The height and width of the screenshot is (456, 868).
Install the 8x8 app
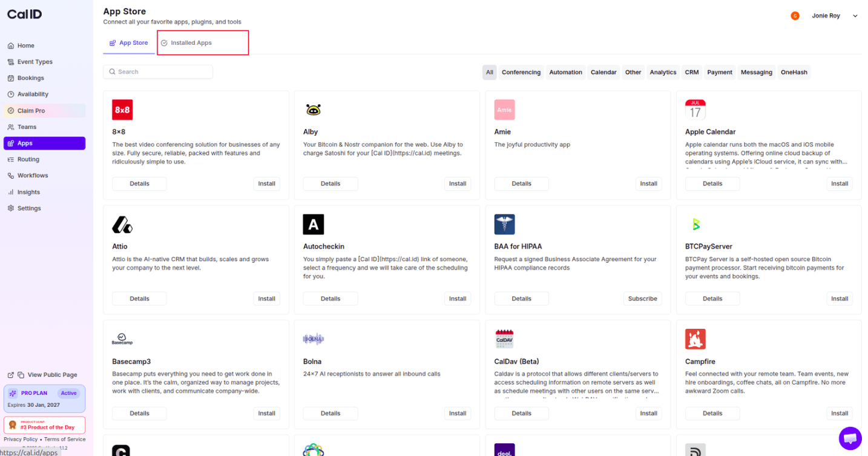[x=267, y=183]
